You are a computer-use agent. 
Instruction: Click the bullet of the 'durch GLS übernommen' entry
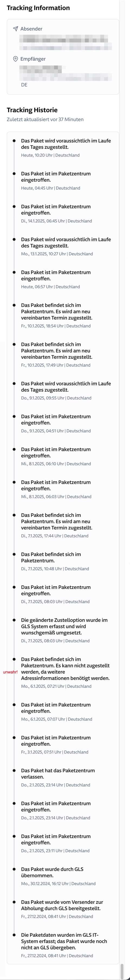pyautogui.click(x=14, y=869)
